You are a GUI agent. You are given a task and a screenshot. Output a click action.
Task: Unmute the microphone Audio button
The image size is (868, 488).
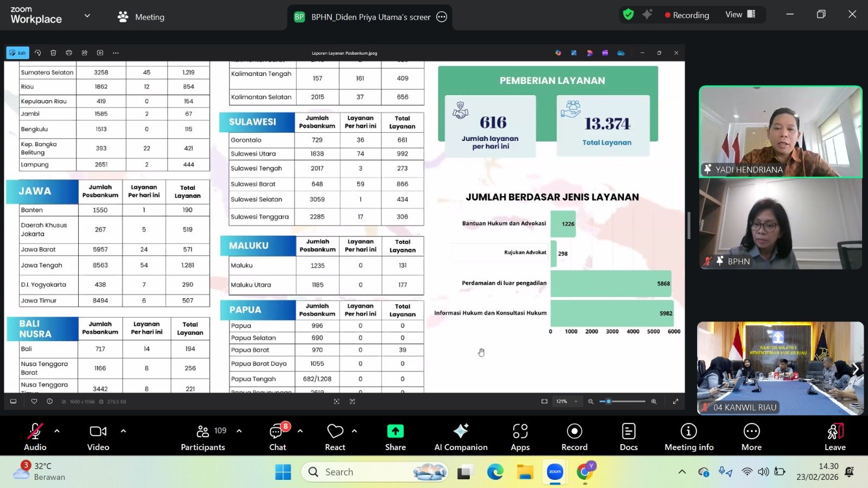35,436
